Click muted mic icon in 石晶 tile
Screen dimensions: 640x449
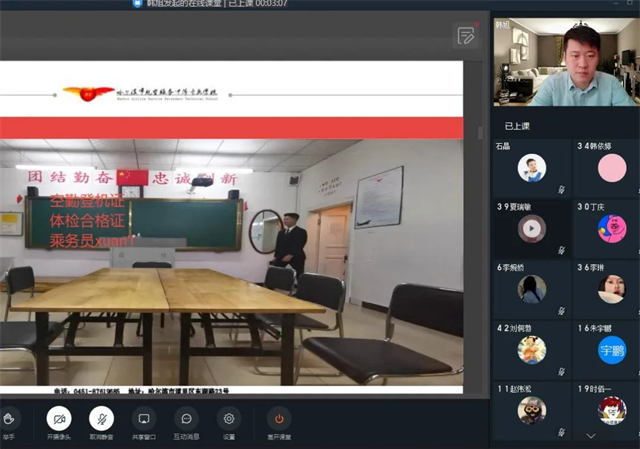pos(562,189)
